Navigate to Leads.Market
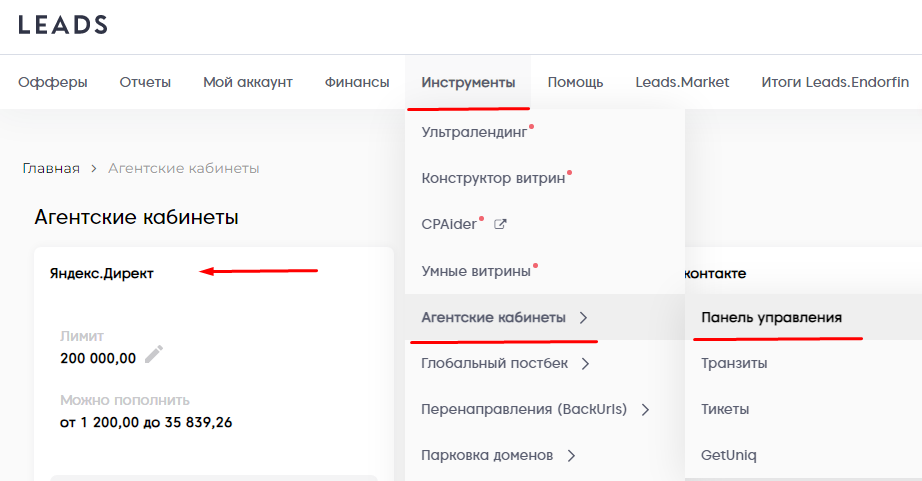This screenshot has width=922, height=481. click(682, 82)
